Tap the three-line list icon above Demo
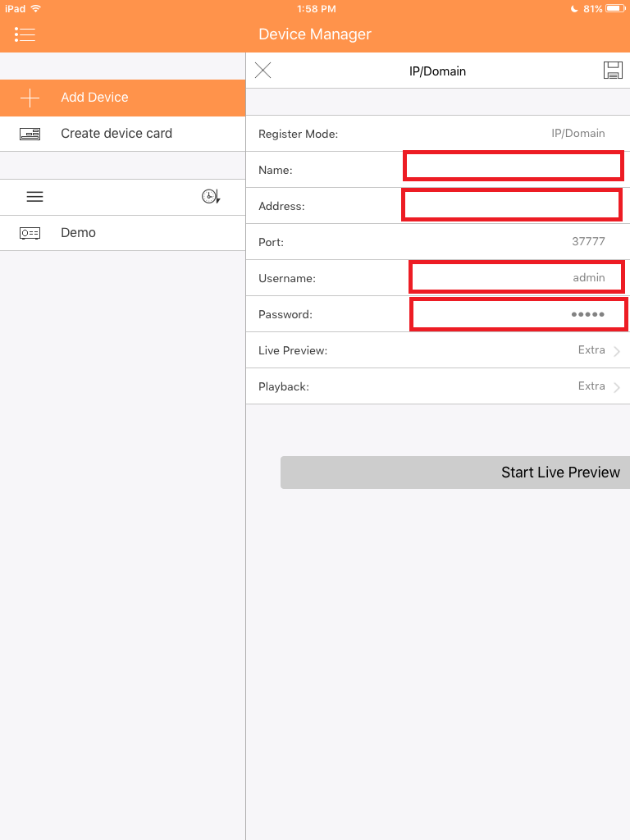 click(x=34, y=197)
